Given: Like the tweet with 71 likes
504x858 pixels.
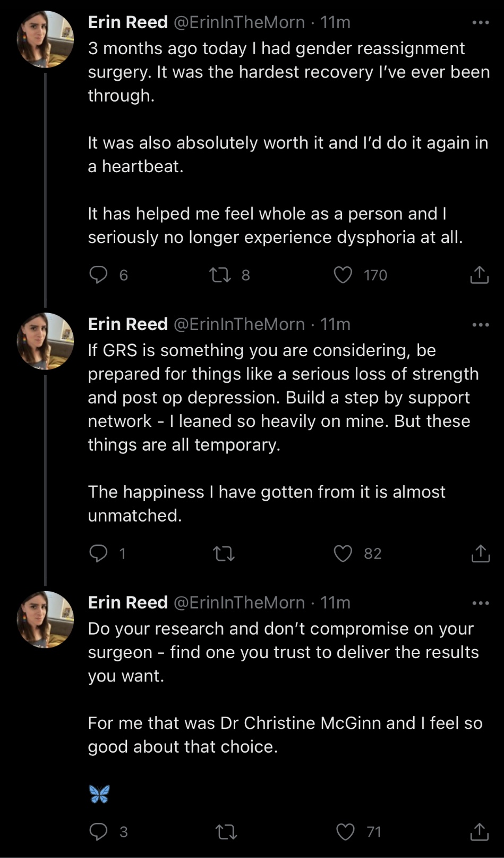Looking at the screenshot, I should pos(346,832).
